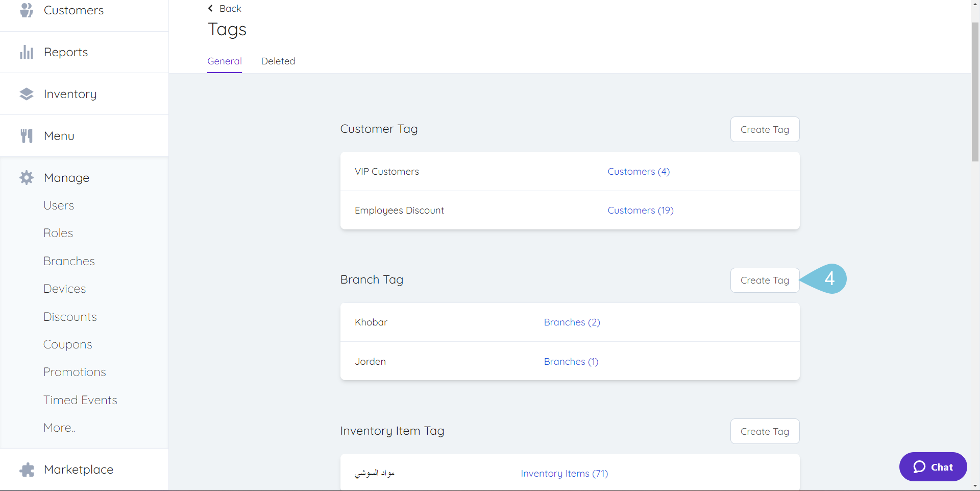This screenshot has width=980, height=491.
Task: Open Devices under Manage
Action: point(64,289)
